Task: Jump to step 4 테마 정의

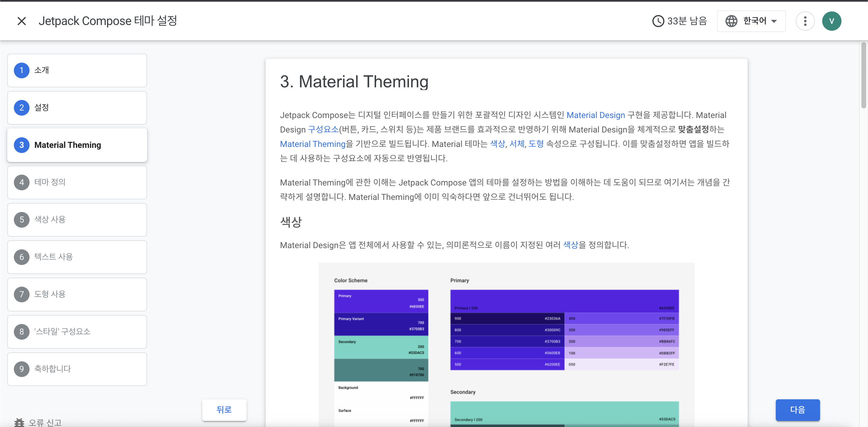Action: click(x=77, y=182)
